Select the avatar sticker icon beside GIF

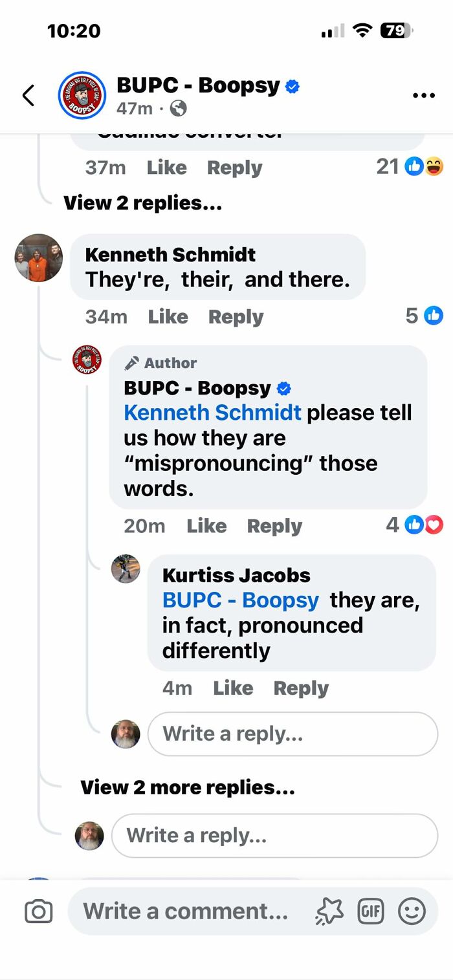pos(329,911)
